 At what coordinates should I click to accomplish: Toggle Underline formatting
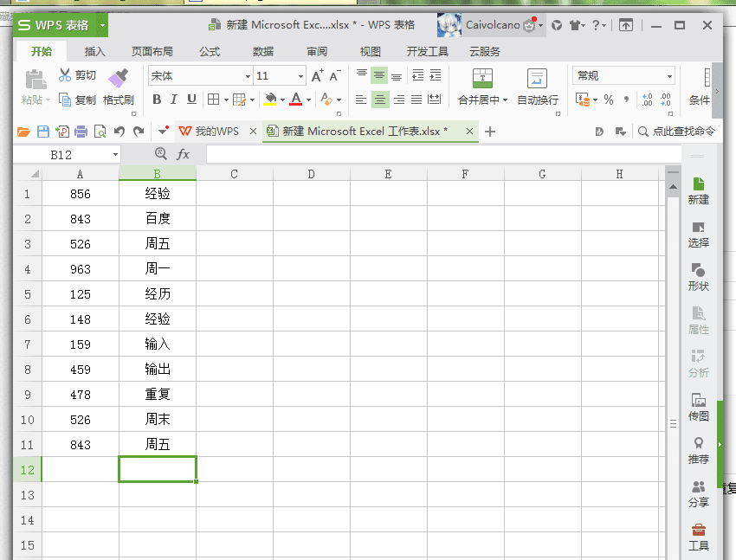click(191, 100)
